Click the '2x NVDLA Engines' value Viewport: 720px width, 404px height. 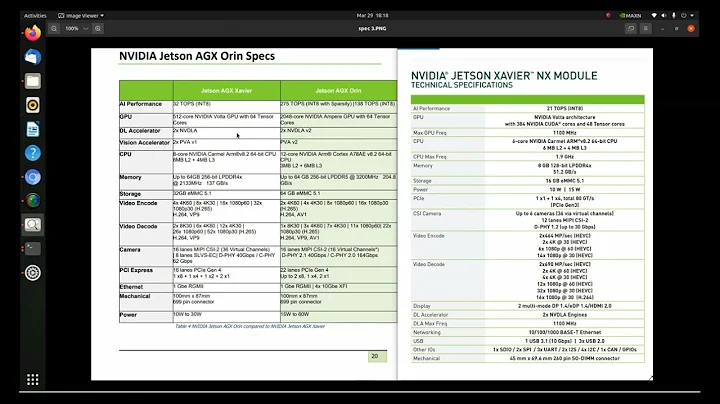point(565,315)
